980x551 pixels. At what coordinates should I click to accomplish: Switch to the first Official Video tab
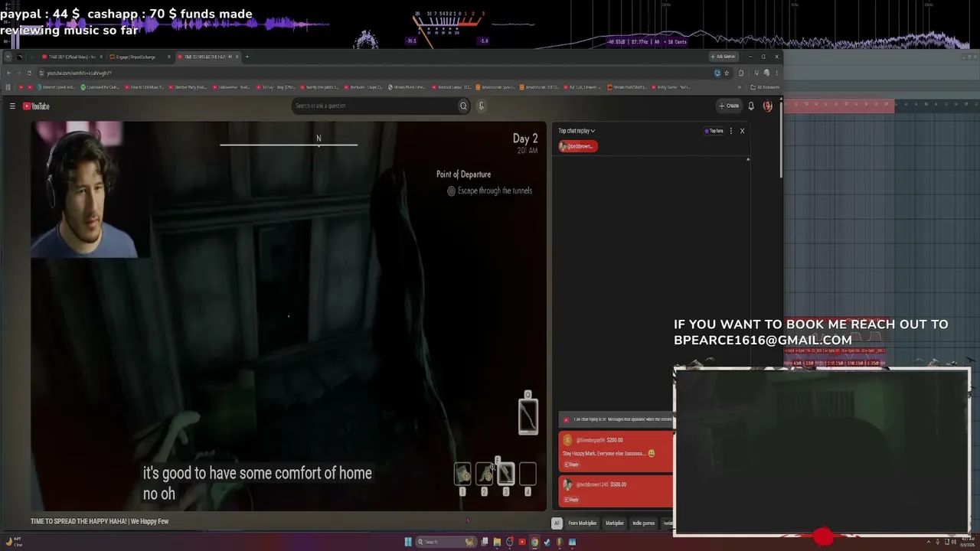(71, 57)
